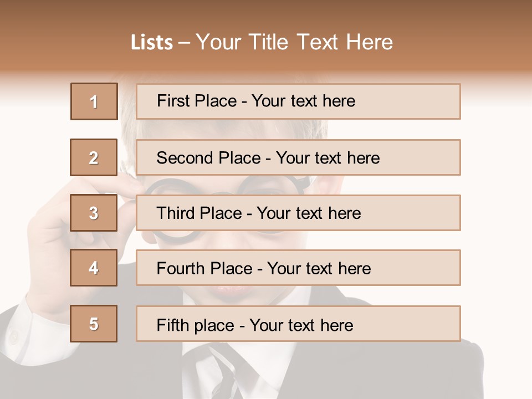Click into Fourth Place text bar
The height and width of the screenshot is (399, 532).
pos(298,268)
